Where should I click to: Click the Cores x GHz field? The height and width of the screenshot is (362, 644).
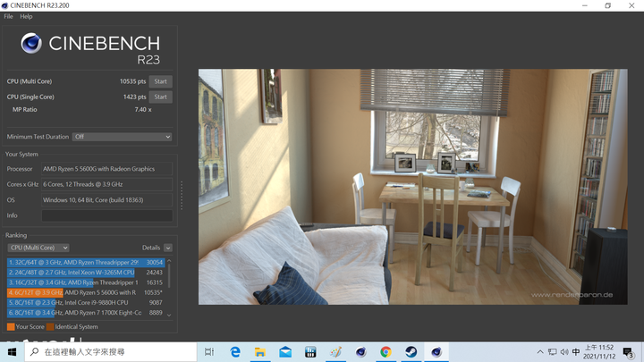coord(106,184)
